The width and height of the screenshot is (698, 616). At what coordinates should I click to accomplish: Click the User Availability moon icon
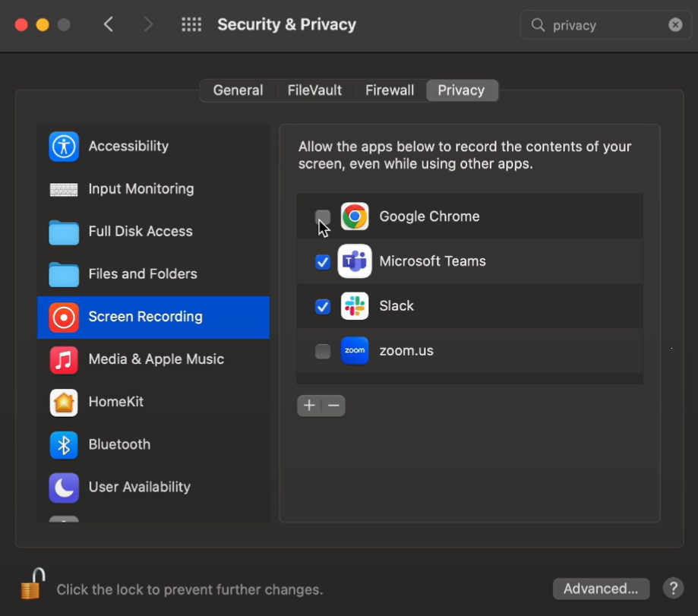(x=64, y=488)
